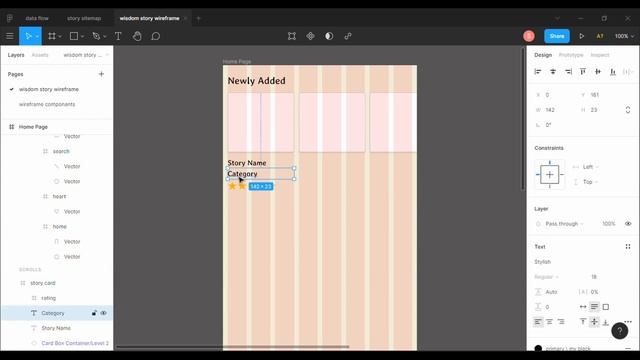Set text align center
The height and width of the screenshot is (360, 640).
549,322
